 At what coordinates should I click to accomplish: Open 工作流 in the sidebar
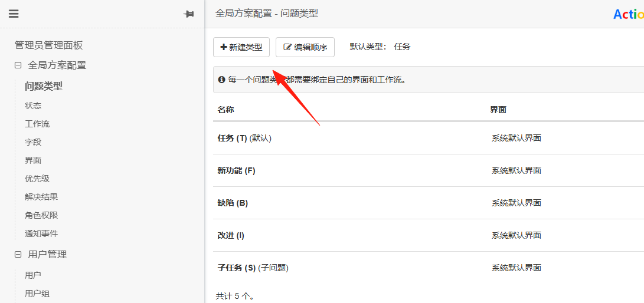click(x=37, y=124)
